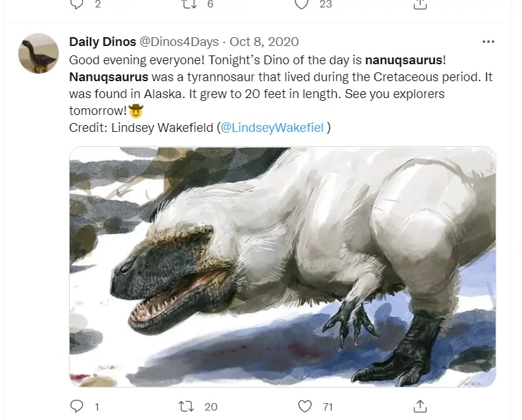Click share icon on the upper tweet

[420, 4]
